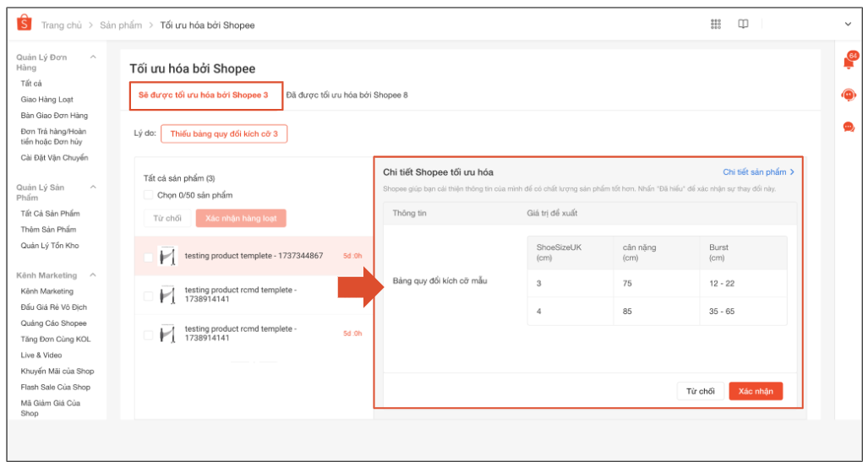Open 'Mã Giảm Giá Của Shop' in sidebar
The width and height of the screenshot is (868, 467).
(51, 409)
